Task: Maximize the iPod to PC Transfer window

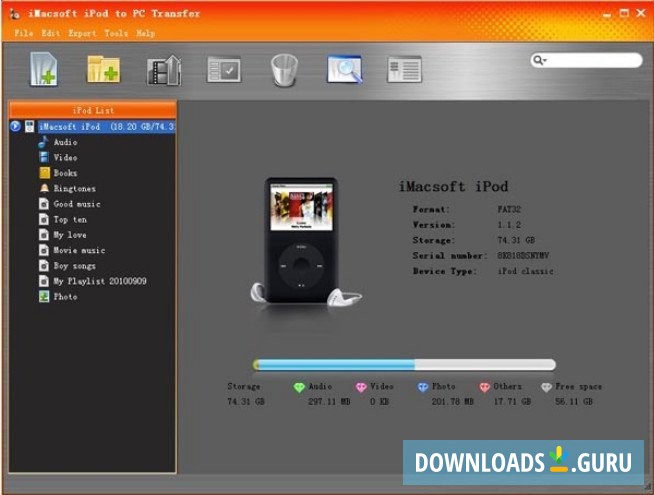Action: (x=624, y=13)
